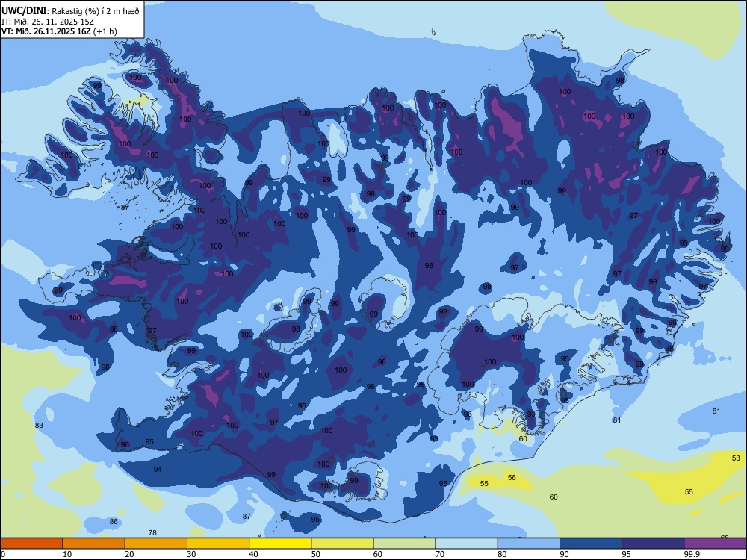The image size is (747, 560).
Task: Select the 95–99.9 indigo legend swatch
Action: click(x=653, y=544)
